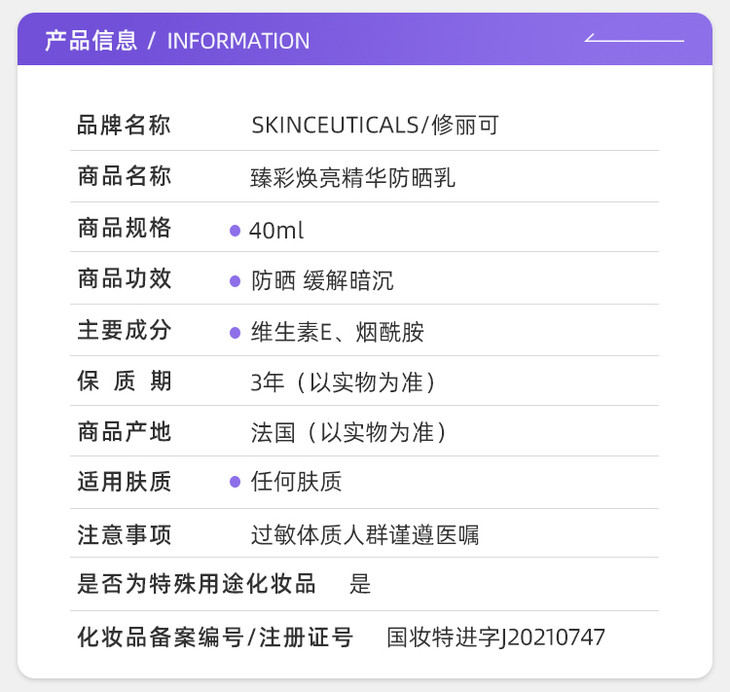
Task: Click the 商品规格 label
Action: 124,228
